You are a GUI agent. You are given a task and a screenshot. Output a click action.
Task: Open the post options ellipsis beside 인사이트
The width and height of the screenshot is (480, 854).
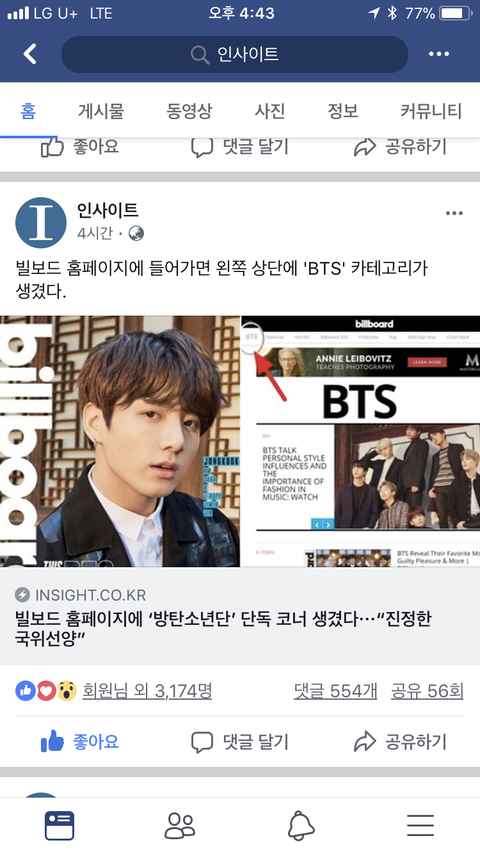tap(454, 214)
